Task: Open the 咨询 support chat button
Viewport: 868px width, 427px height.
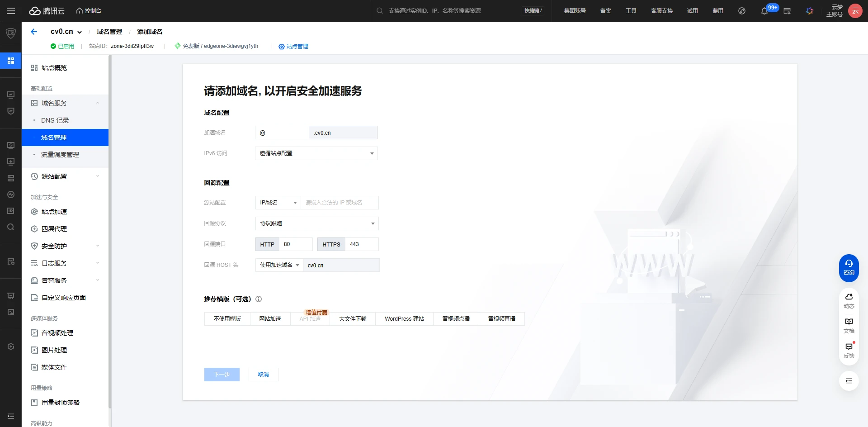Action: 849,268
